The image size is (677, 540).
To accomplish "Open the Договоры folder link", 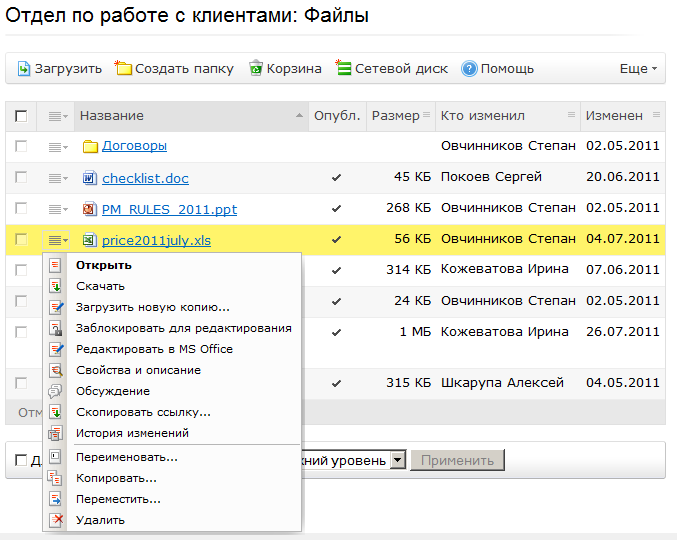I will point(134,146).
